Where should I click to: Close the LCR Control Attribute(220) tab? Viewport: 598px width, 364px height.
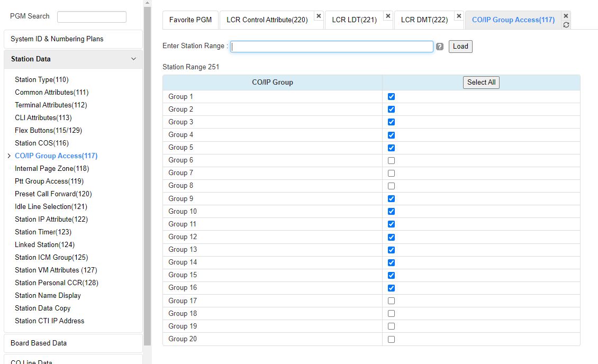pos(319,16)
